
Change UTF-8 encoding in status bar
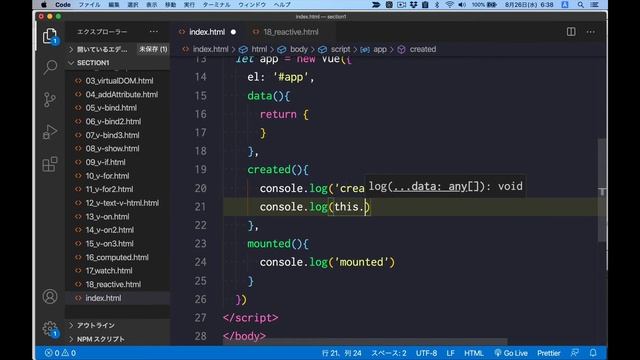click(x=426, y=353)
